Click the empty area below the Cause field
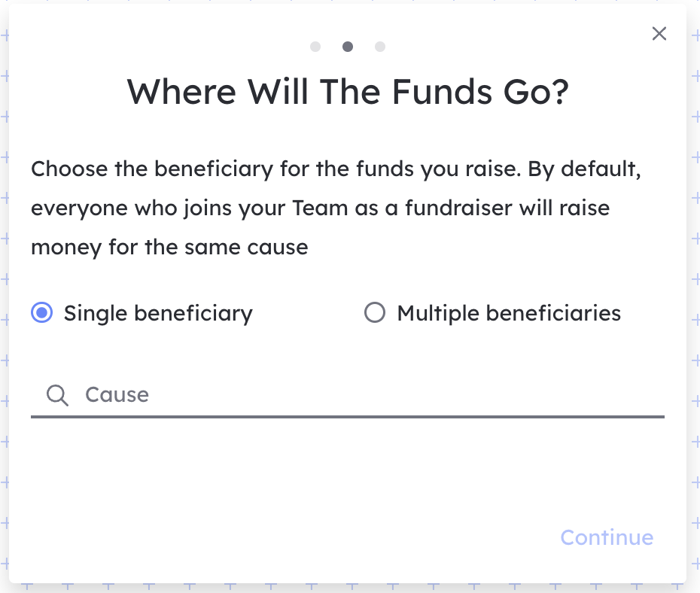This screenshot has width=700, height=593. point(347,469)
